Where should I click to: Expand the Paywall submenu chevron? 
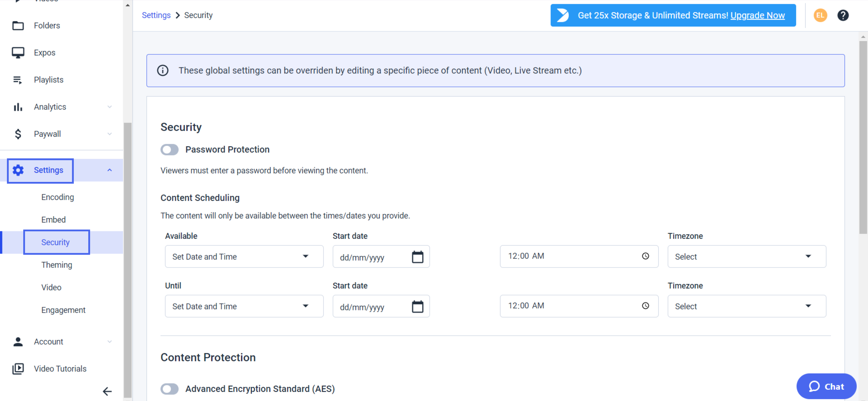coord(110,134)
